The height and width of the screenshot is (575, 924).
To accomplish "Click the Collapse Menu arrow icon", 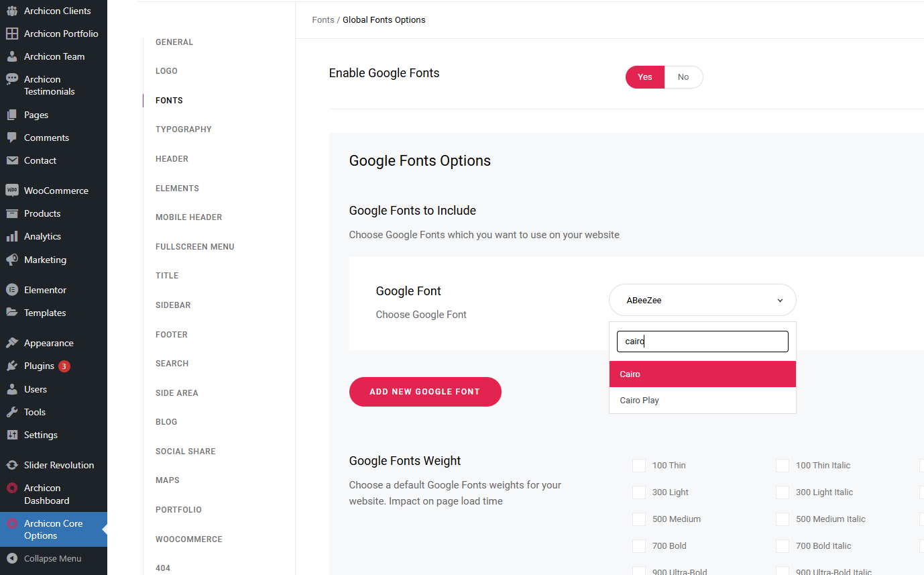I will pyautogui.click(x=12, y=558).
